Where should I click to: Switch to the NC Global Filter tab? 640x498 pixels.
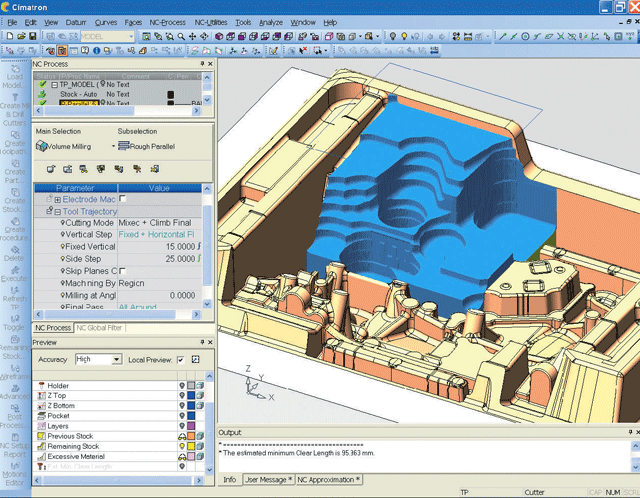(x=99, y=328)
